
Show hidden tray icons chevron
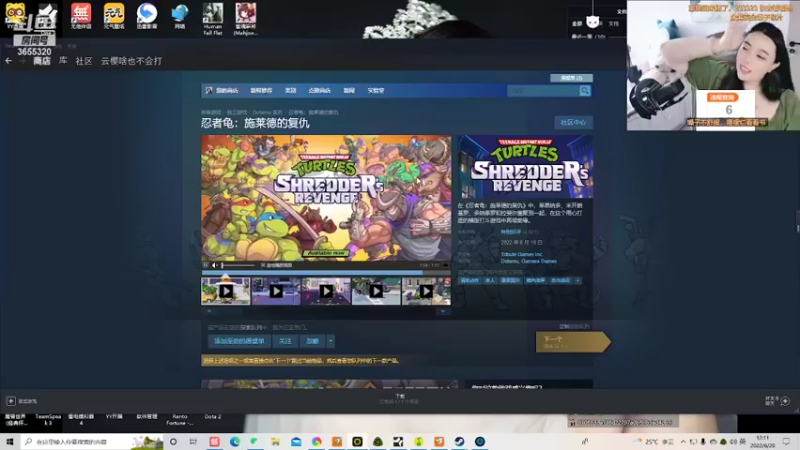[683, 441]
